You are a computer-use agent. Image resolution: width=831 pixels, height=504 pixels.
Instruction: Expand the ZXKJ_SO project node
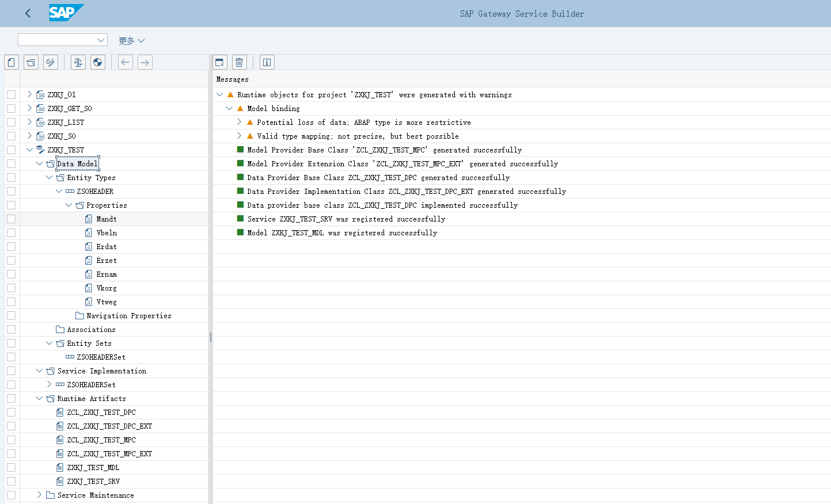coord(29,136)
